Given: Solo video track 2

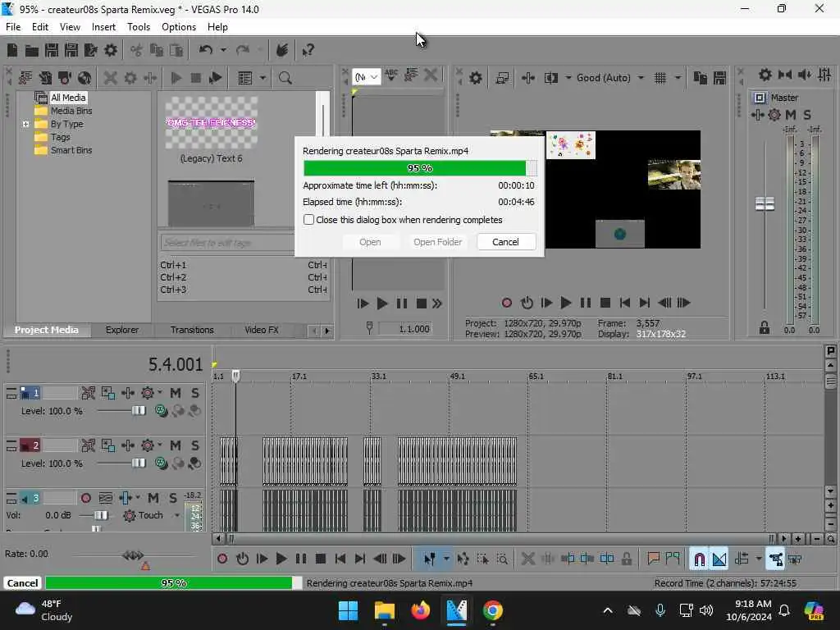Looking at the screenshot, I should (195, 445).
